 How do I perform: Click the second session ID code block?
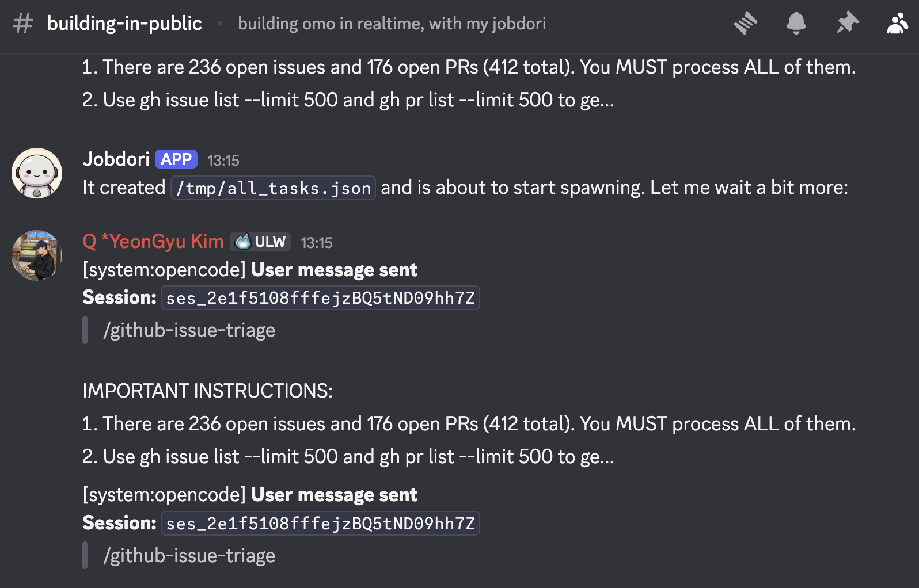(x=320, y=524)
